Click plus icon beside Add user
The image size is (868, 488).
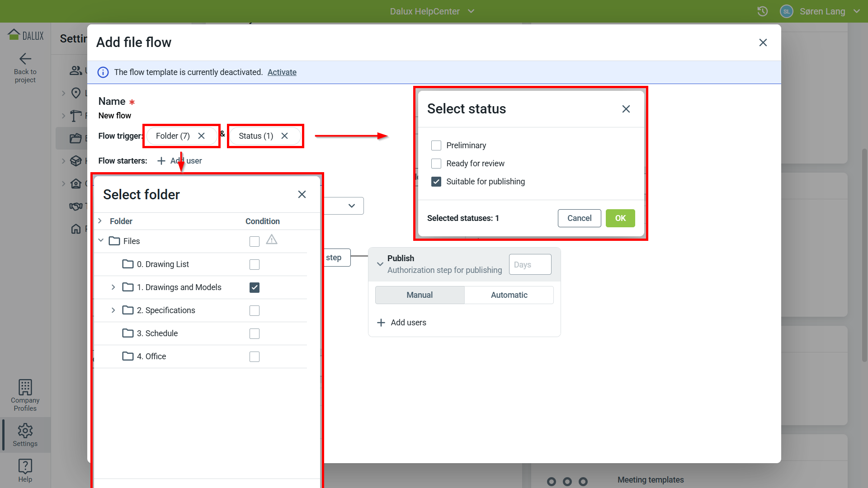(161, 161)
